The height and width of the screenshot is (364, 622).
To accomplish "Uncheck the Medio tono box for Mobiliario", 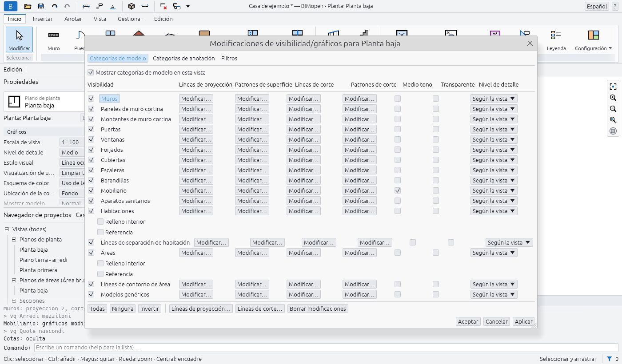I will pos(398,190).
